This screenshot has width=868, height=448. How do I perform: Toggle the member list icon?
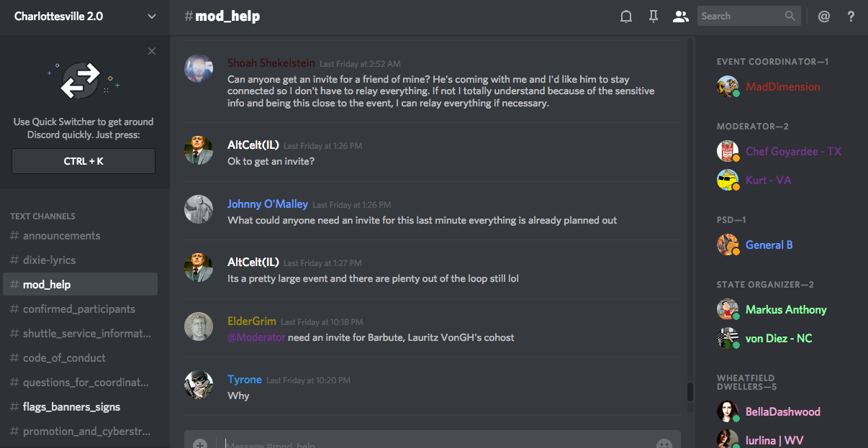680,16
